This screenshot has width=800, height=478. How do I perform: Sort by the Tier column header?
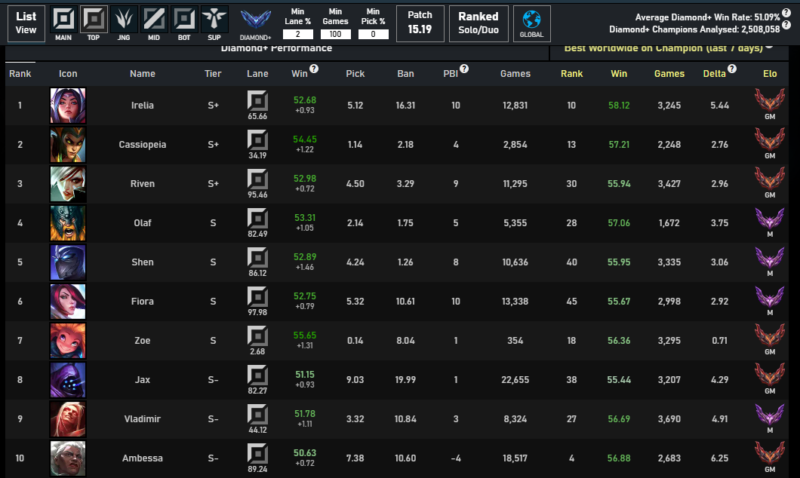pyautogui.click(x=213, y=73)
